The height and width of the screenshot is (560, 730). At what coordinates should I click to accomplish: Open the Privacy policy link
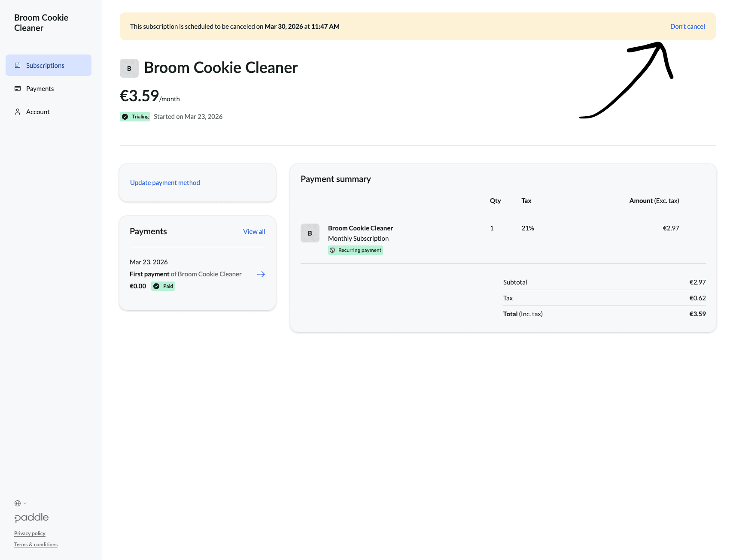(30, 533)
